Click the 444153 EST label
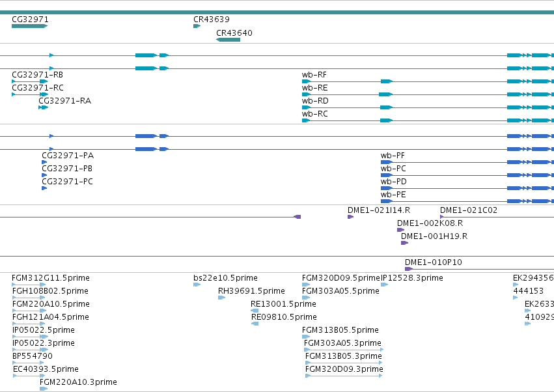 pyautogui.click(x=528, y=291)
